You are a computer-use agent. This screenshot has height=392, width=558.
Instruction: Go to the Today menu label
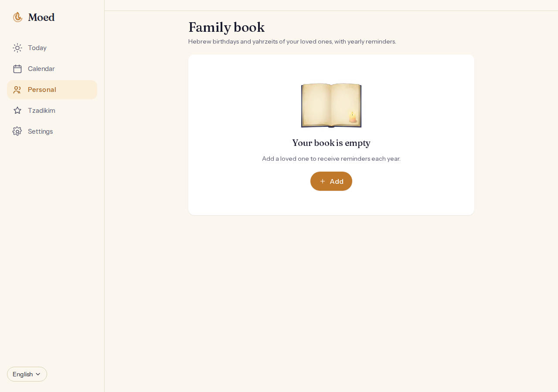point(37,48)
